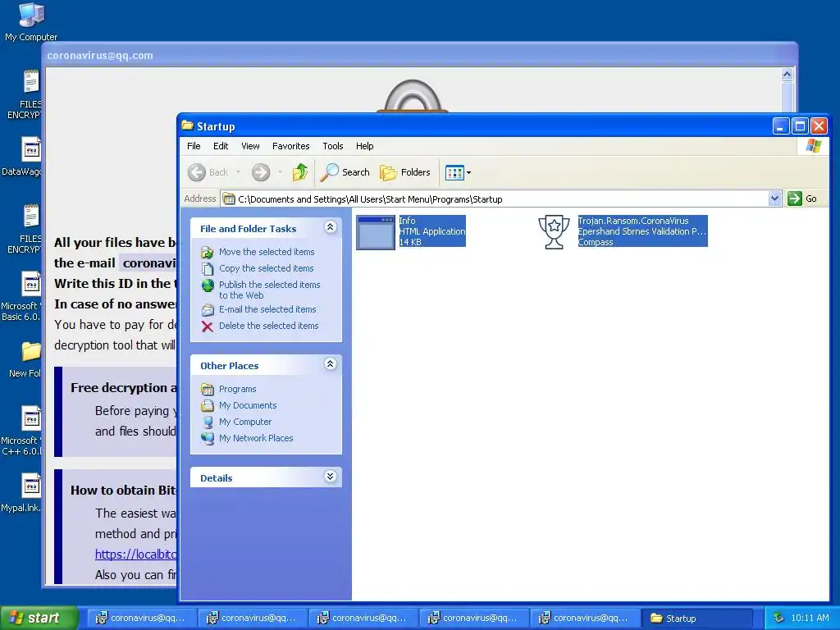The width and height of the screenshot is (840, 630).
Task: Open the address bar dropdown arrow
Action: coord(774,199)
